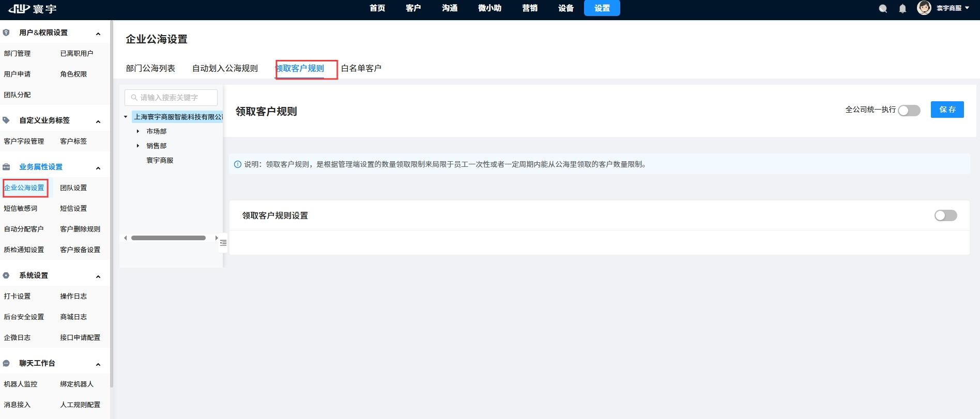The width and height of the screenshot is (980, 419).
Task: Open 客户 top menu
Action: pyautogui.click(x=414, y=8)
